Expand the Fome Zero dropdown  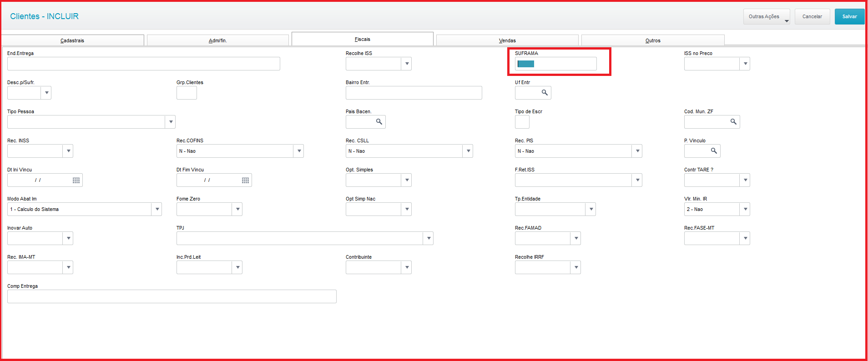(237, 209)
